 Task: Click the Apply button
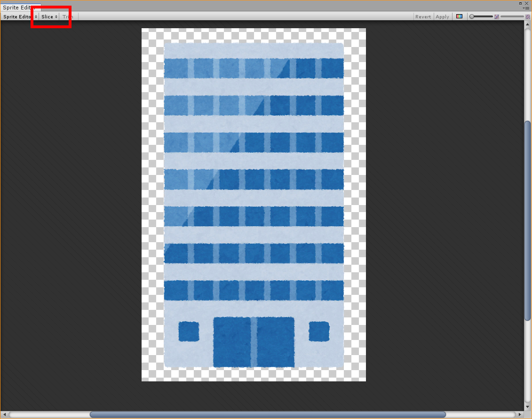click(x=442, y=16)
